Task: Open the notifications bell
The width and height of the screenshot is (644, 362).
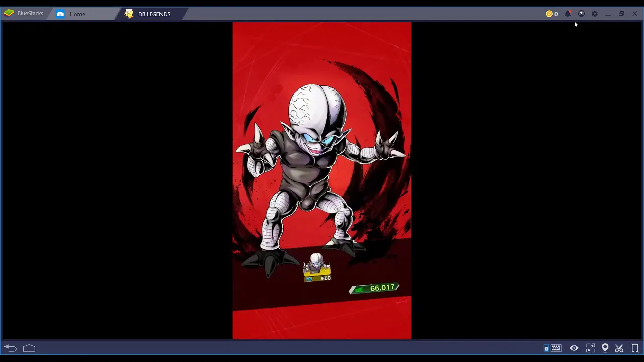Action: [568, 14]
